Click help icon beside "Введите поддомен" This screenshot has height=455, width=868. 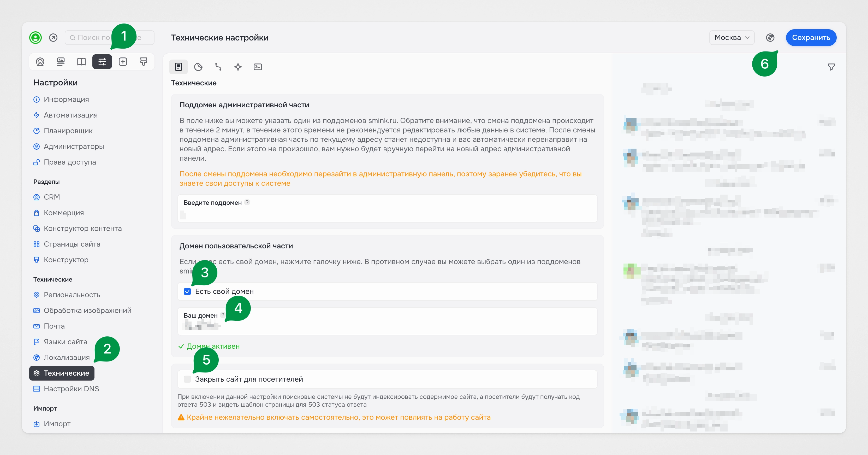[x=247, y=202]
